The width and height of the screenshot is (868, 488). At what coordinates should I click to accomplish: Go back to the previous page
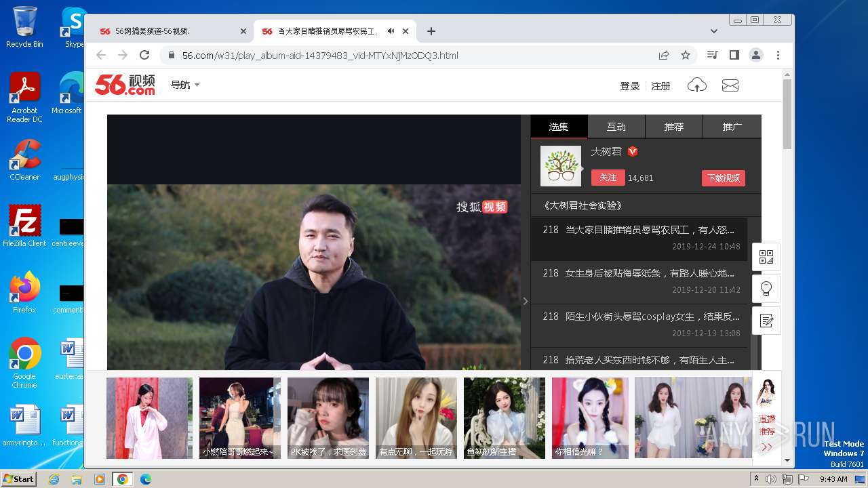[101, 55]
